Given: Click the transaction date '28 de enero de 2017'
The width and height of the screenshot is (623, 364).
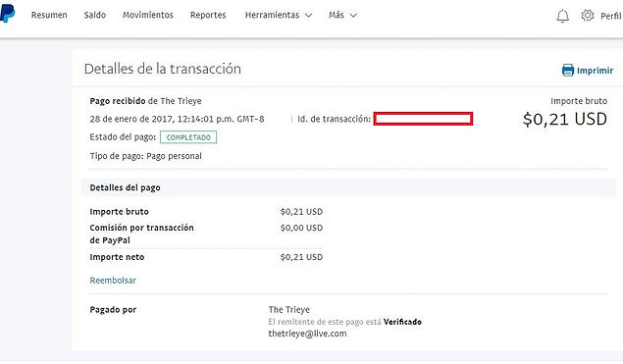Looking at the screenshot, I should (131, 119).
